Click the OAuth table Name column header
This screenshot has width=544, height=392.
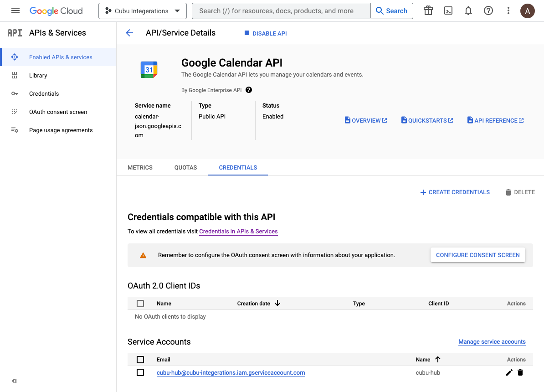164,304
